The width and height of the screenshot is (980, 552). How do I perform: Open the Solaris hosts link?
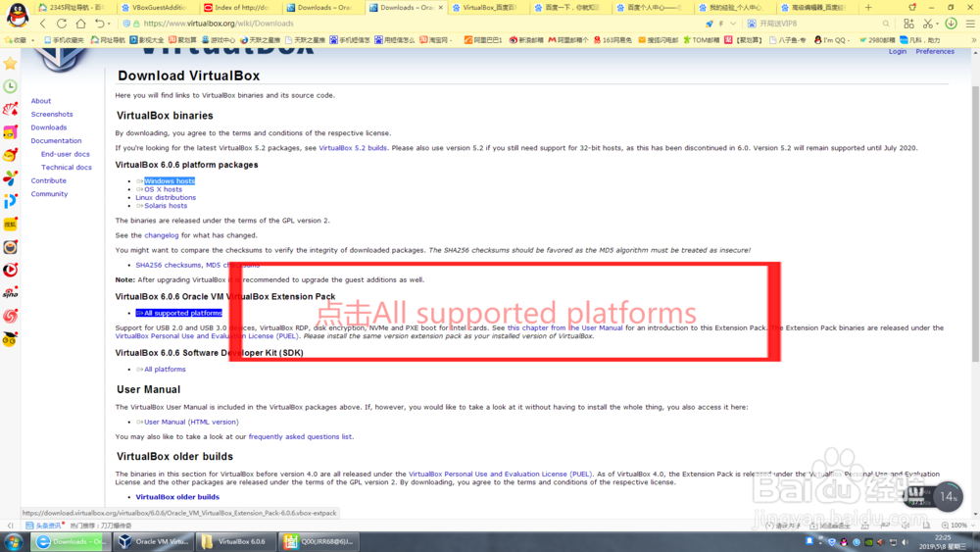tap(166, 206)
